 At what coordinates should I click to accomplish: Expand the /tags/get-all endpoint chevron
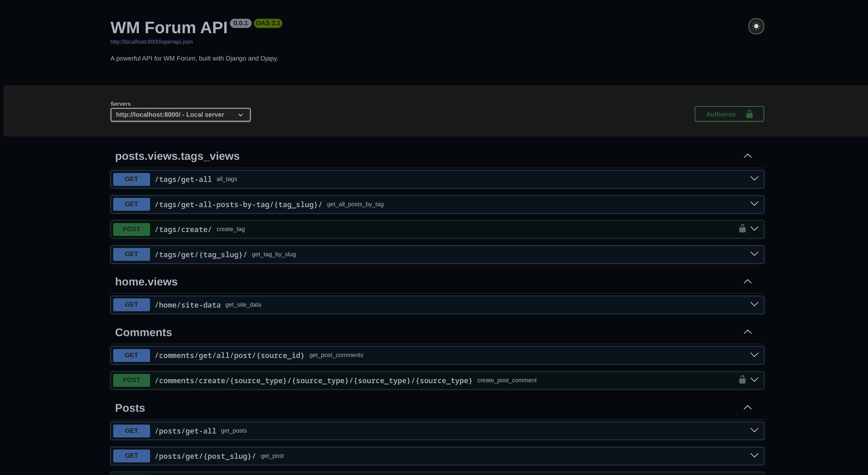[x=754, y=179]
